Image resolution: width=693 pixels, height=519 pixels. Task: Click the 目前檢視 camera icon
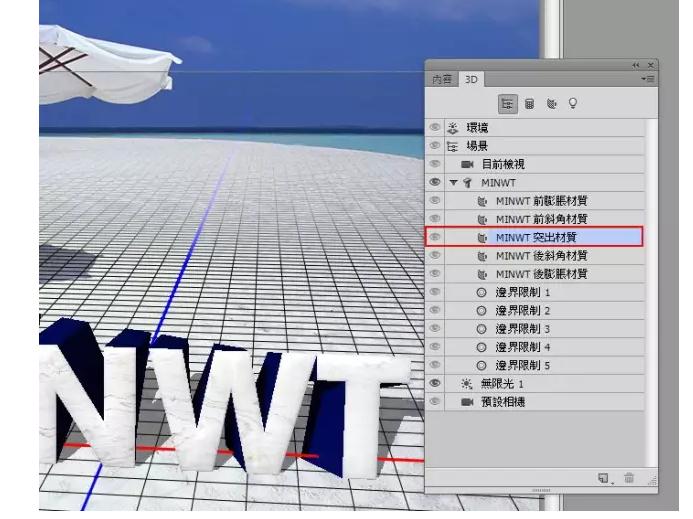(x=467, y=164)
